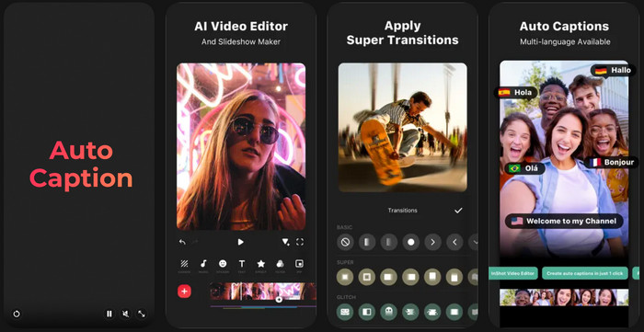This screenshot has width=644, height=332.
Task: Pause the Auto Caption preview video
Action: [109, 314]
